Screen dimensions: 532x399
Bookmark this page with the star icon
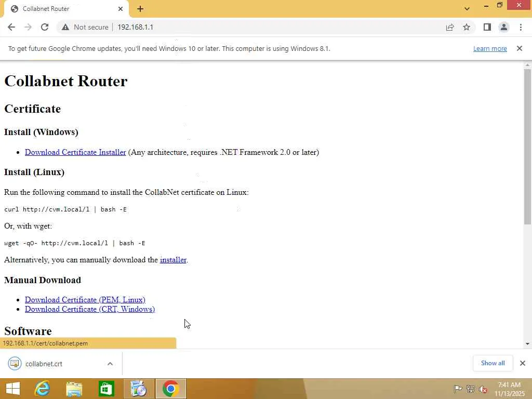click(467, 27)
